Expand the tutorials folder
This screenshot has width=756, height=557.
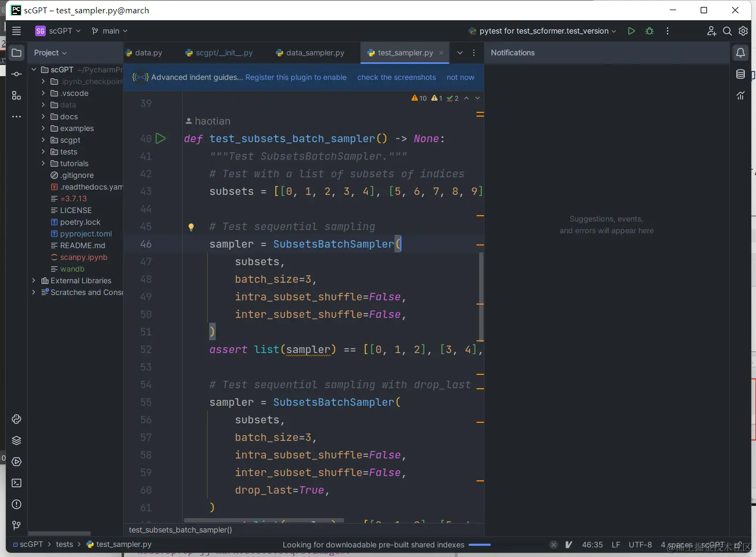pos(43,163)
